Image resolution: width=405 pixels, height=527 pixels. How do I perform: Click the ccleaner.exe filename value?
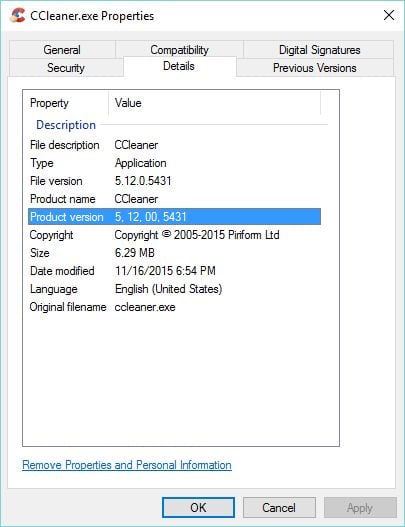145,307
